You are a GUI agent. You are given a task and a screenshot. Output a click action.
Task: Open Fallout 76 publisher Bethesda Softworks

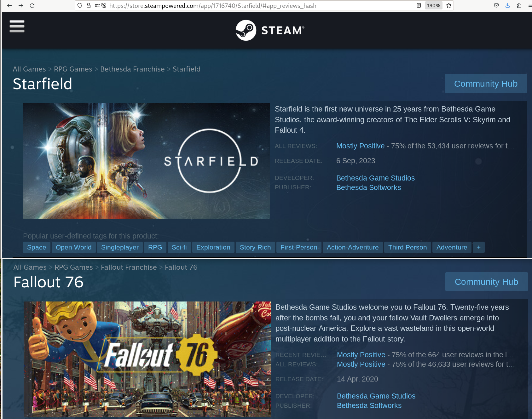(369, 405)
